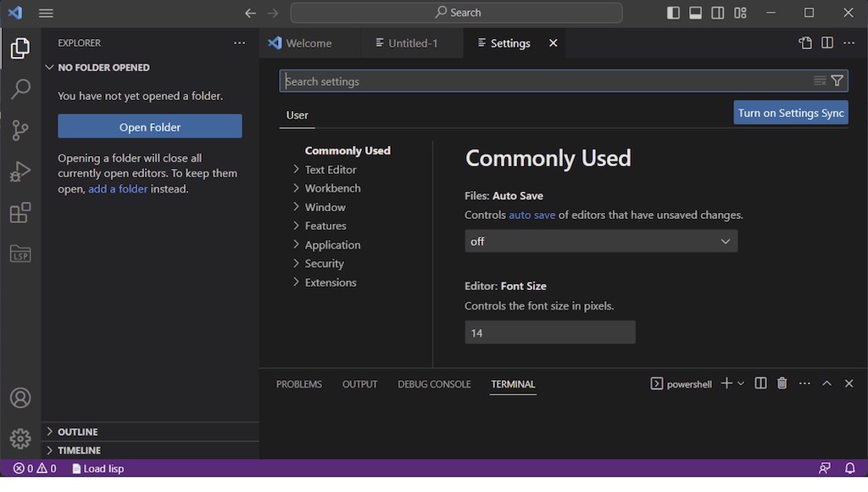
Task: Close the bottom panel
Action: 849,383
